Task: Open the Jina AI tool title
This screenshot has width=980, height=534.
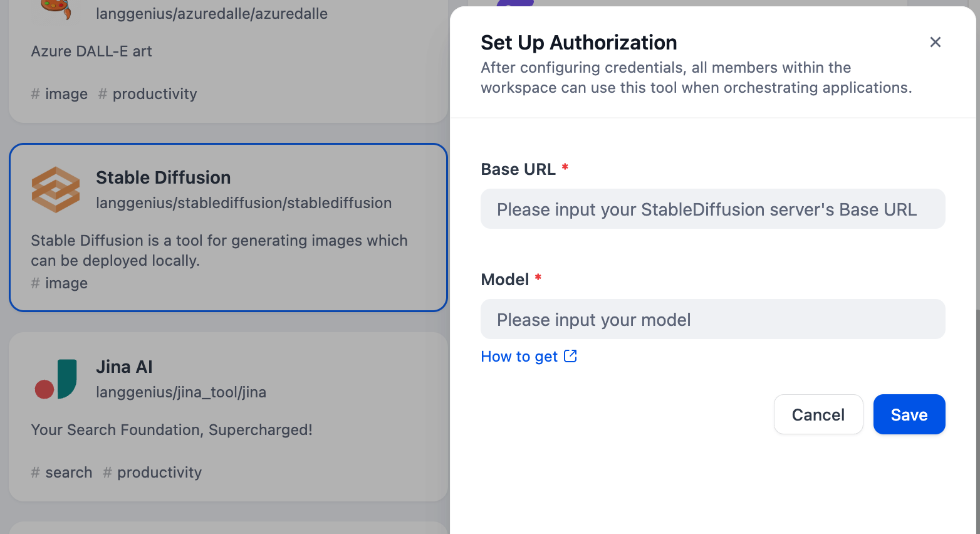Action: coord(124,367)
